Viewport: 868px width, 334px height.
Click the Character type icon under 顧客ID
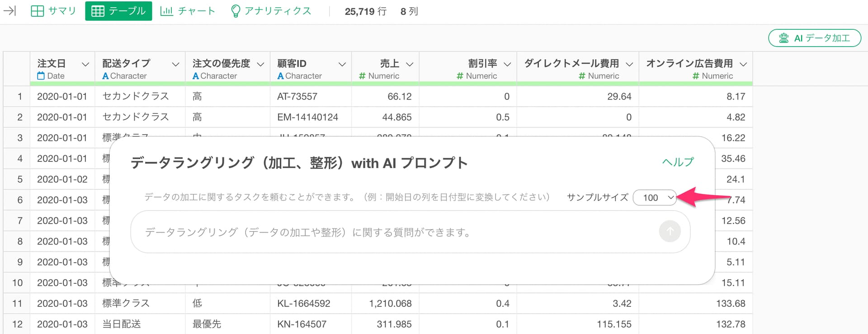pyautogui.click(x=280, y=76)
